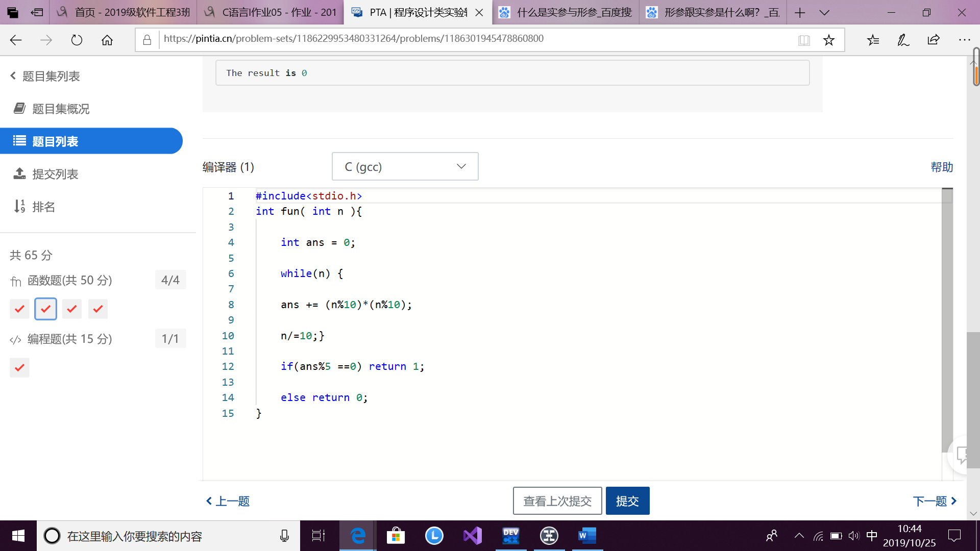This screenshot has height=551, width=980.
Task: Open the C (gcc) compiler dropdown
Action: click(405, 166)
